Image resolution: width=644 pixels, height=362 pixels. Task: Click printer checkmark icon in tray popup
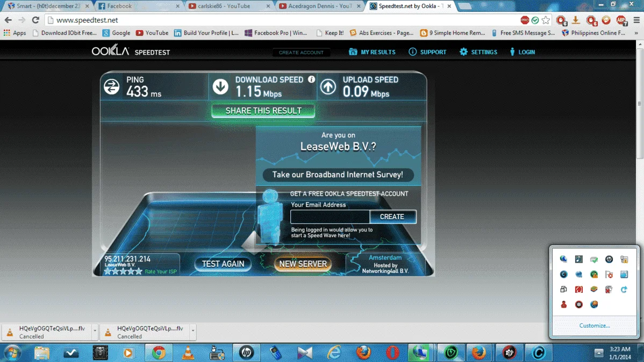[x=594, y=259]
